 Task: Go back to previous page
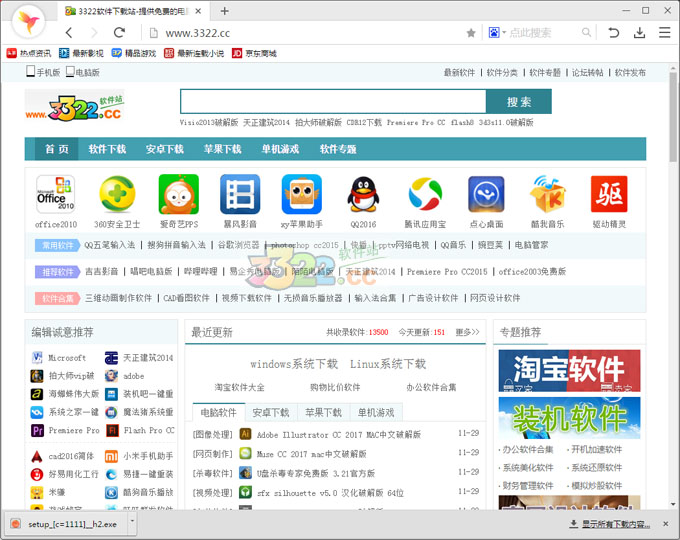click(x=69, y=33)
